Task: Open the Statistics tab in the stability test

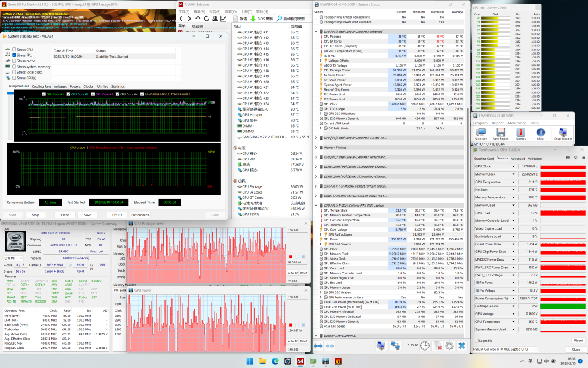Action: pos(118,86)
